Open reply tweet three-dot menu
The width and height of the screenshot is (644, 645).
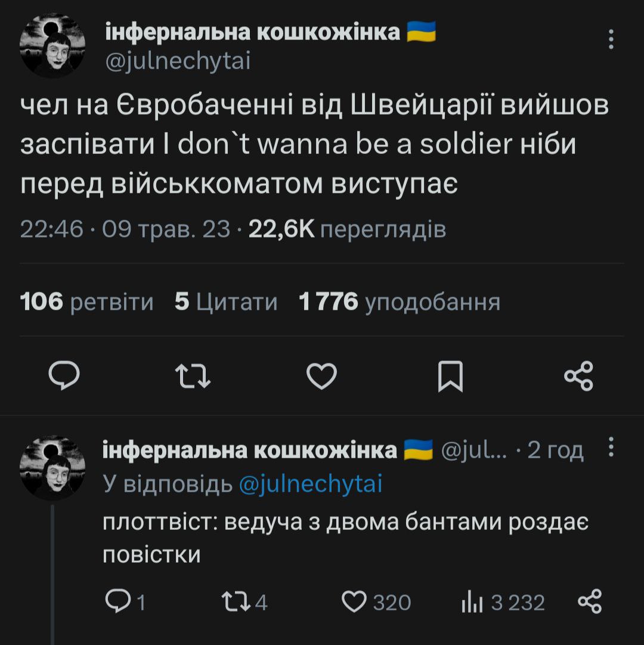tap(610, 448)
